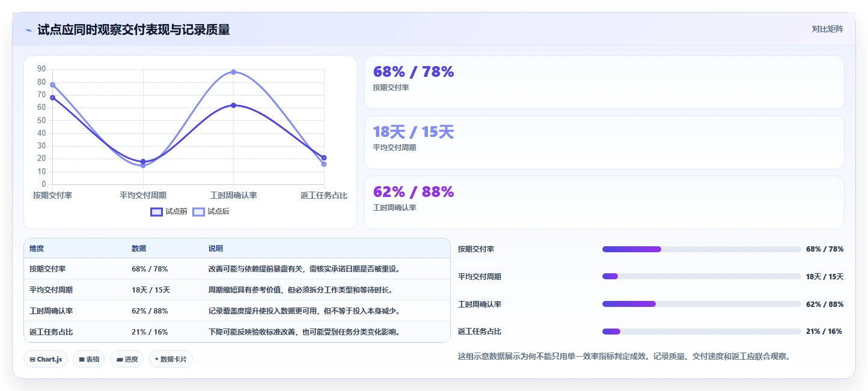Image resolution: width=868 pixels, height=391 pixels.
Task: Click the panel title 试点应同时观察交付表现与记录质量
Action: (133, 29)
